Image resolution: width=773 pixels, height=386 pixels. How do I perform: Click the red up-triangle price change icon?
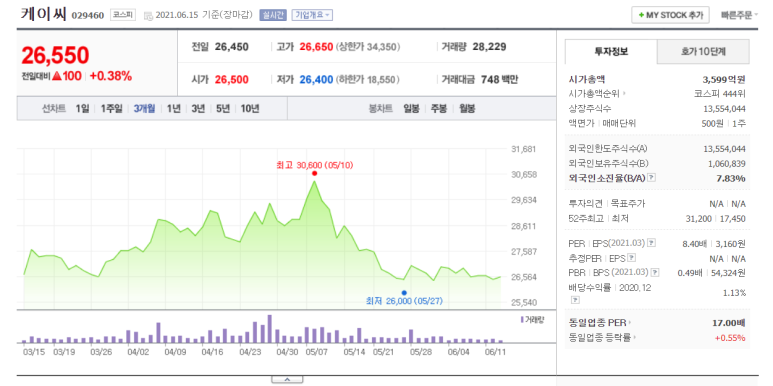coord(56,76)
